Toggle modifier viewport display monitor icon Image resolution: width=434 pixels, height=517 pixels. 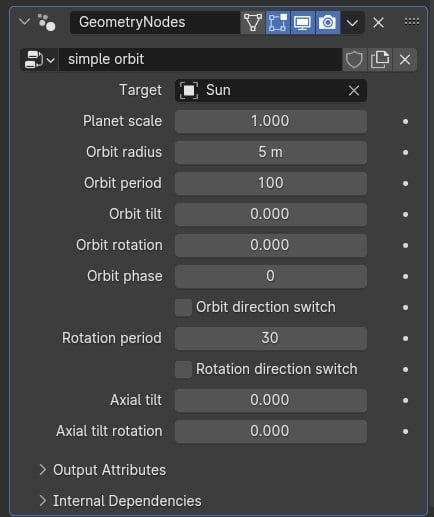(302, 23)
